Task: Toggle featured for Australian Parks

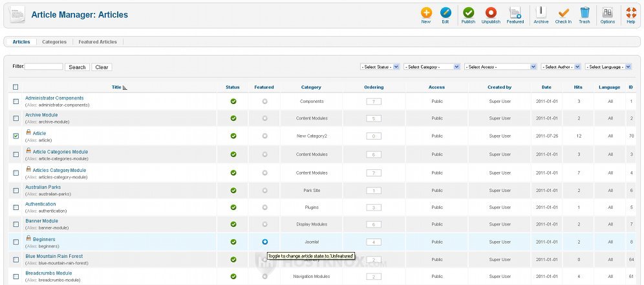Action: pyautogui.click(x=265, y=191)
